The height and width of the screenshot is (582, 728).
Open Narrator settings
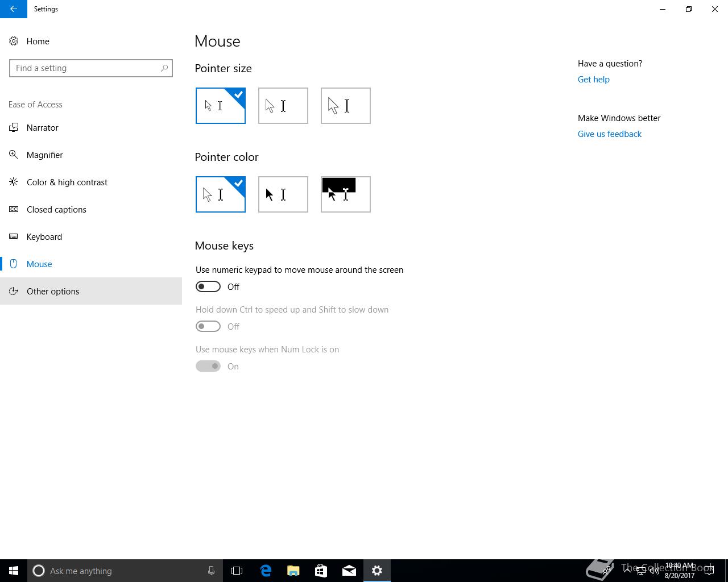click(91, 128)
